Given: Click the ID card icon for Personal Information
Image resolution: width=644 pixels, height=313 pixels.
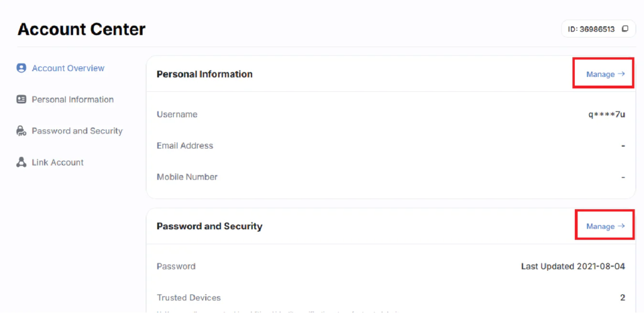Looking at the screenshot, I should (x=21, y=100).
